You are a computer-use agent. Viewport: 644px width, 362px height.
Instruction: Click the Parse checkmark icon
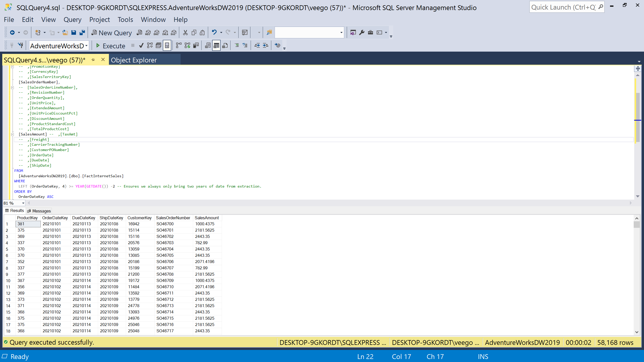pyautogui.click(x=141, y=46)
